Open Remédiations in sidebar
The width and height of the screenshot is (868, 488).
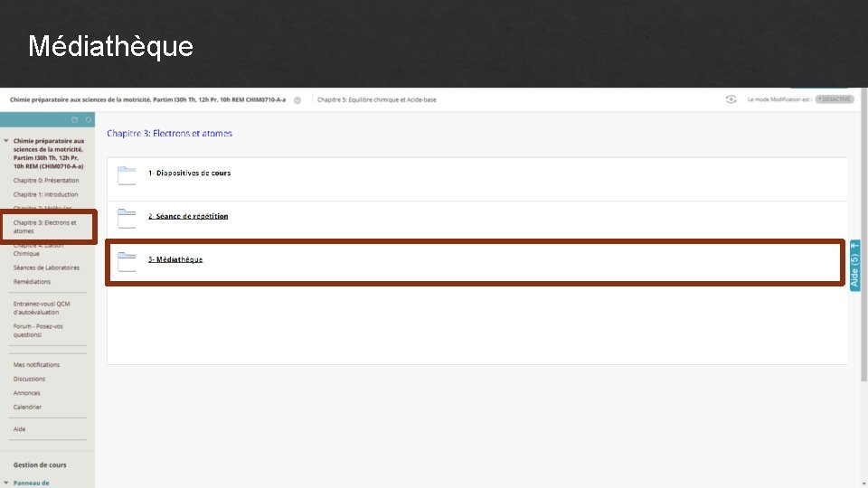32,282
